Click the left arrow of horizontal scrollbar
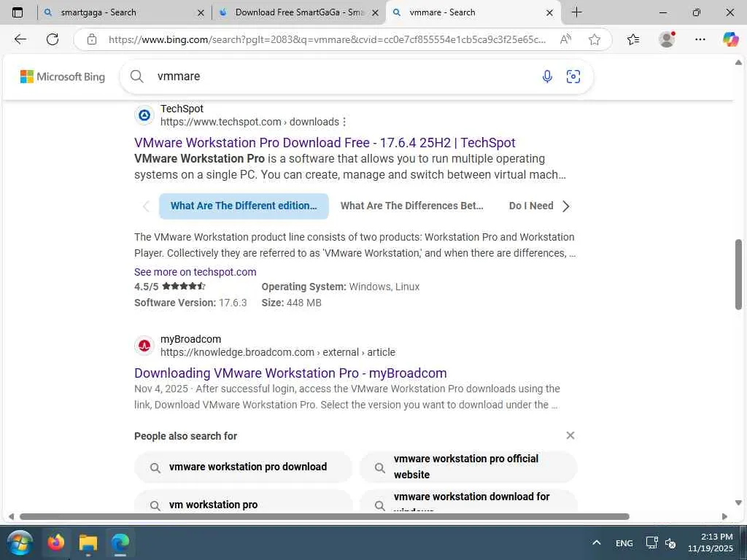This screenshot has width=747, height=560. click(11, 517)
